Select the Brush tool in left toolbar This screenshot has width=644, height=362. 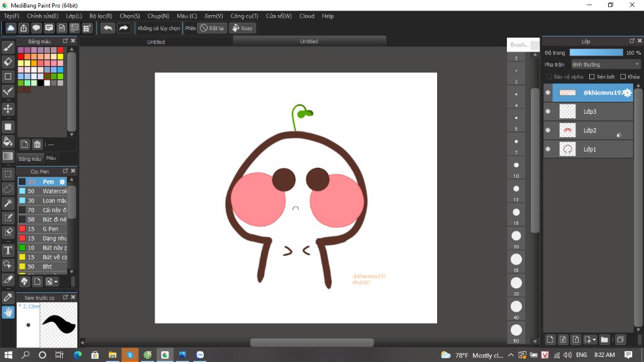(x=8, y=47)
